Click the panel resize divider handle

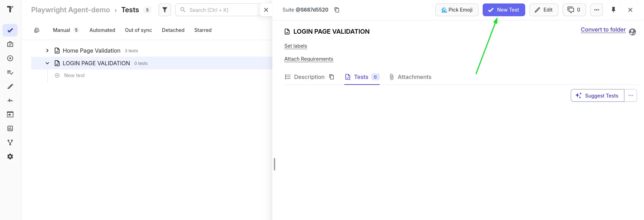274,164
